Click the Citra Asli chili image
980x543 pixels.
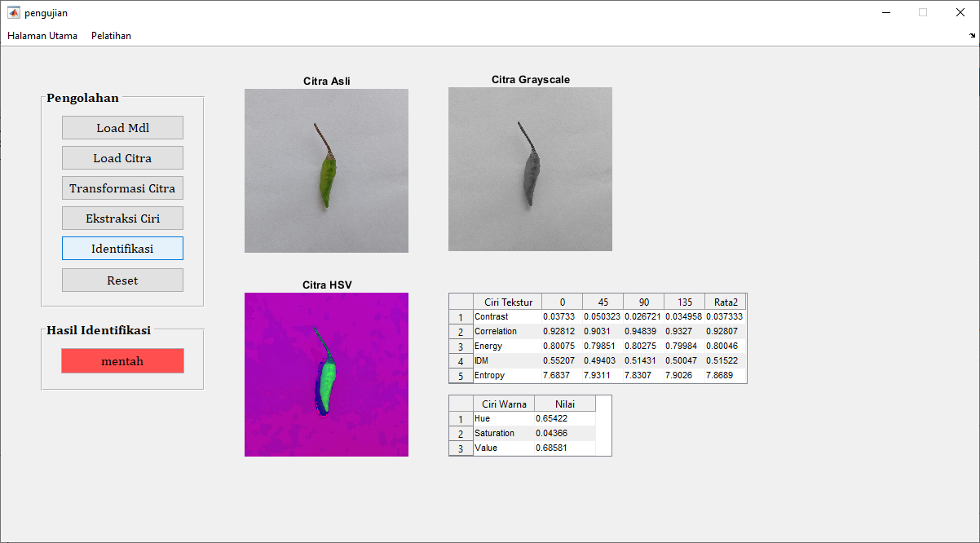click(x=326, y=170)
